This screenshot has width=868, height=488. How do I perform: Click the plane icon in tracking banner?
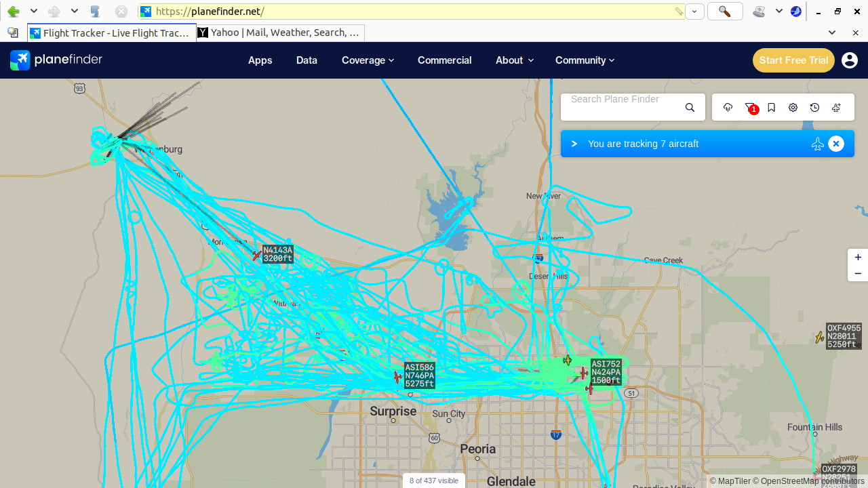pyautogui.click(x=817, y=144)
